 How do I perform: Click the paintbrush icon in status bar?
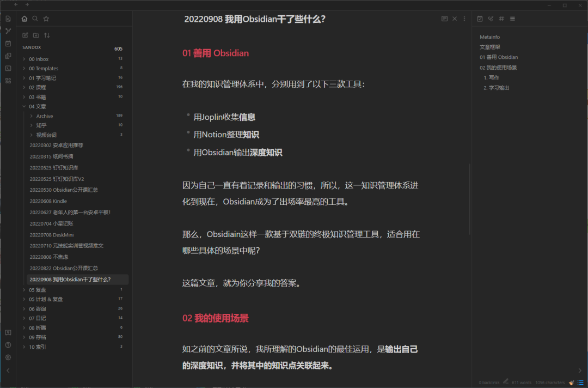coord(571,383)
